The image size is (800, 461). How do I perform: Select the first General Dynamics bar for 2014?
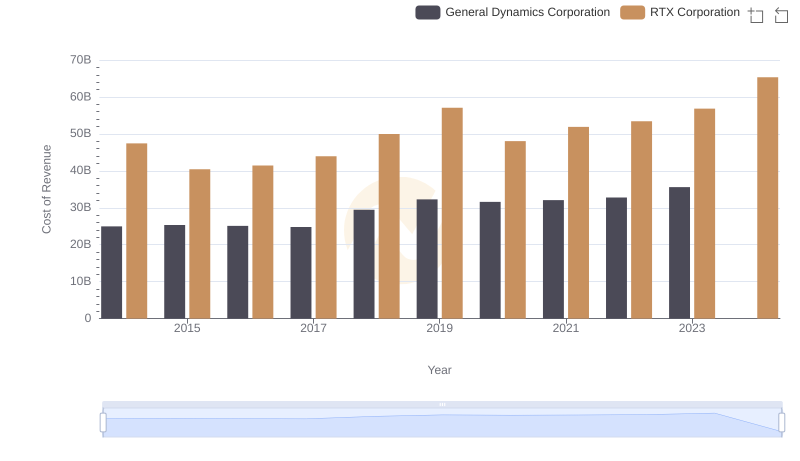pyautogui.click(x=111, y=272)
